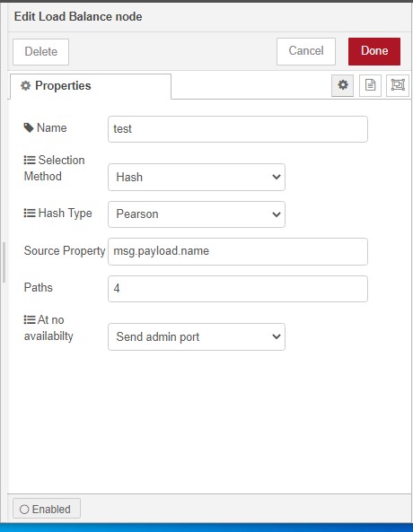The height and width of the screenshot is (532, 413).
Task: Click gear icon in Properties tab
Action: [x=25, y=85]
